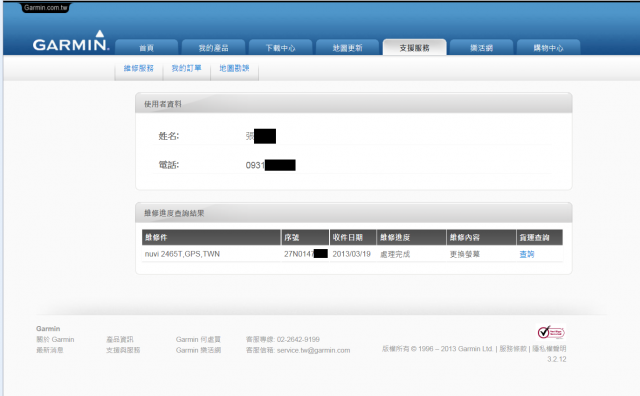640x396 pixels.
Task: Click the bold Garmin footer heading
Action: [x=48, y=329]
